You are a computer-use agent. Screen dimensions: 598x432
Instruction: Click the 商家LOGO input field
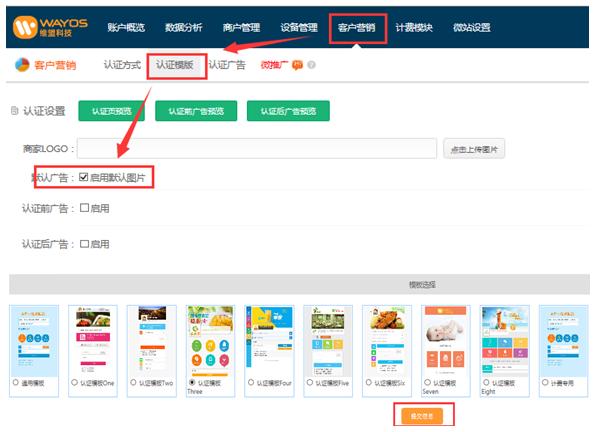(257, 149)
